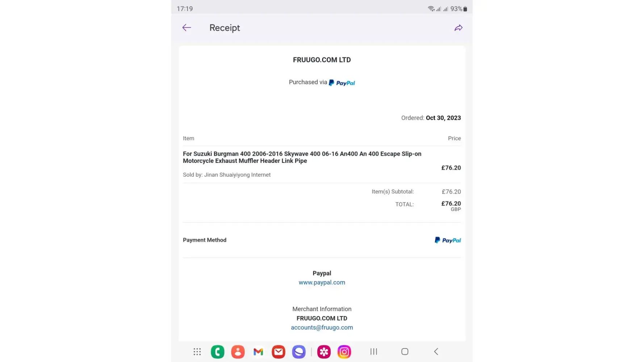Tap the Suzuki Burgman exhaust item title

pyautogui.click(x=302, y=157)
